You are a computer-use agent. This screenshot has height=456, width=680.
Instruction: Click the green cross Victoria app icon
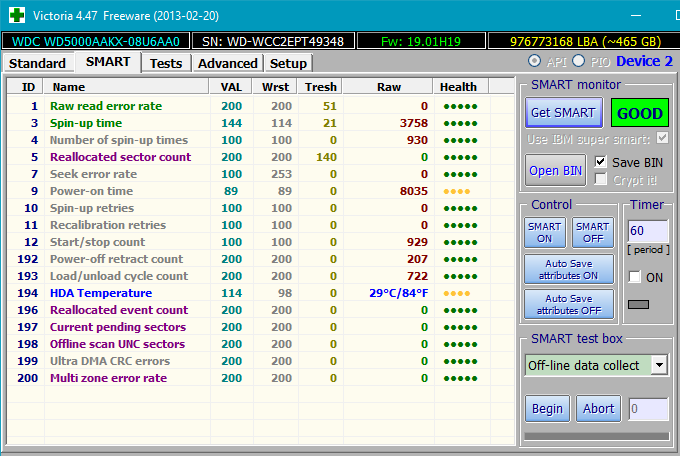(16, 15)
